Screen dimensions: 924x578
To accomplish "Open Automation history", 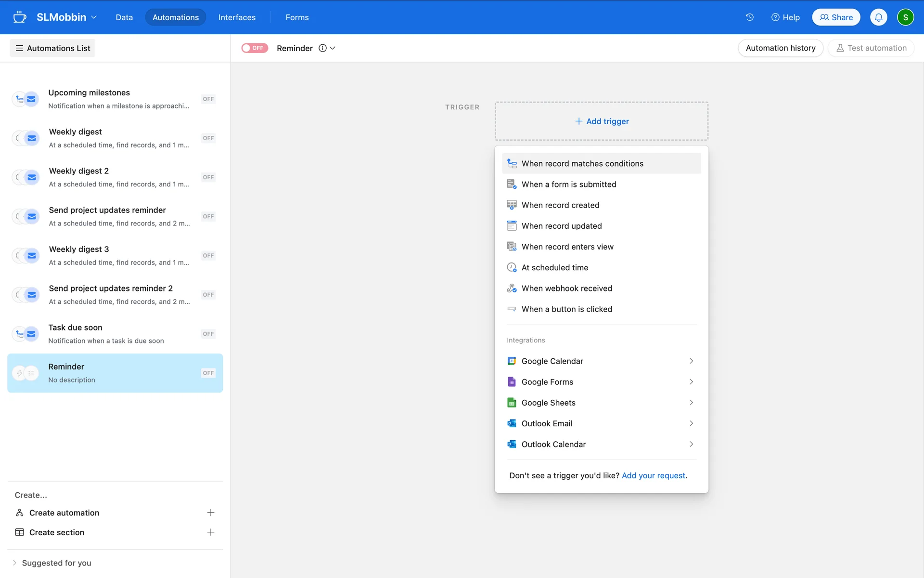I will (780, 48).
